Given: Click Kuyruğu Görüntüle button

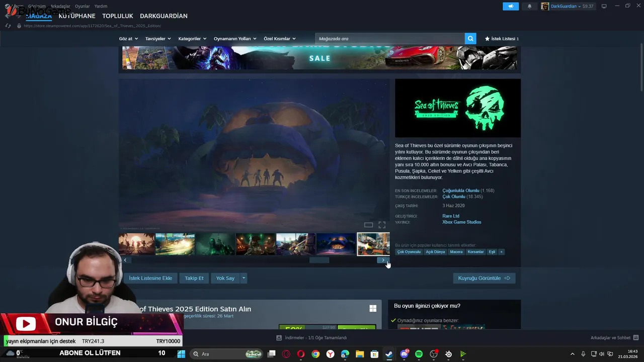Looking at the screenshot, I should pos(484,278).
